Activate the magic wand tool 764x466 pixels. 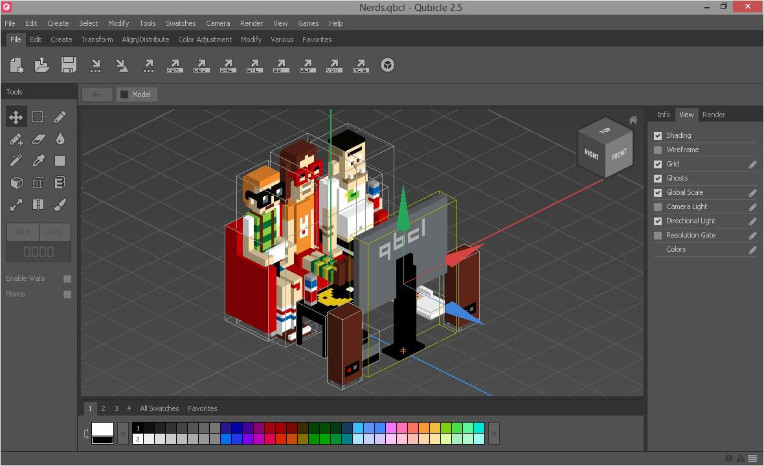click(16, 160)
